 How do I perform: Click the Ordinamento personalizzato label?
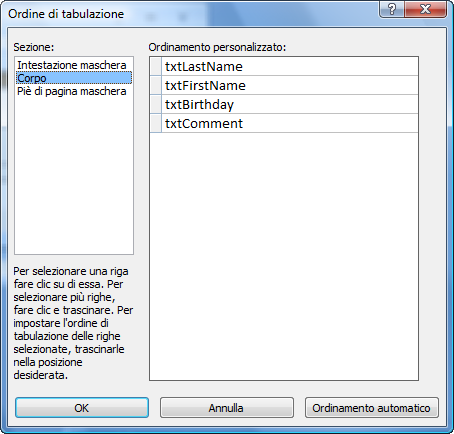pos(217,47)
